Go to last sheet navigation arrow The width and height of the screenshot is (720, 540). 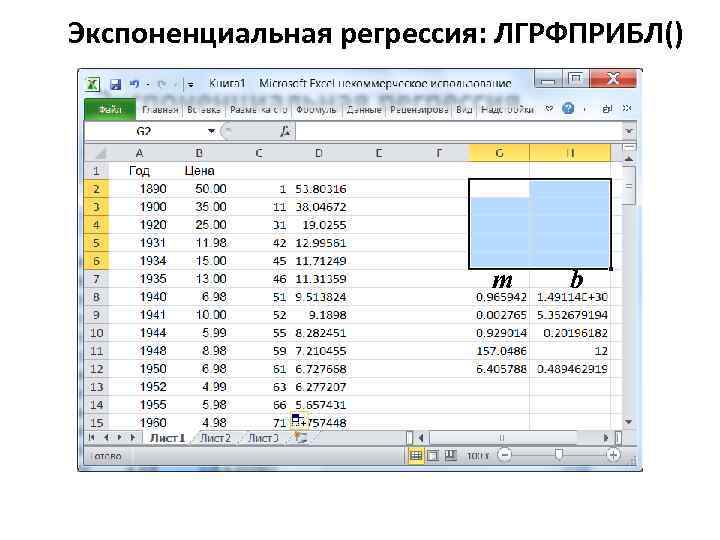point(134,438)
